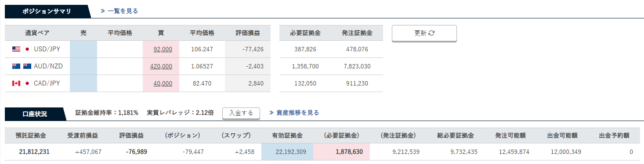Click the 更新 refresh button
The image size is (644, 164).
(x=424, y=33)
